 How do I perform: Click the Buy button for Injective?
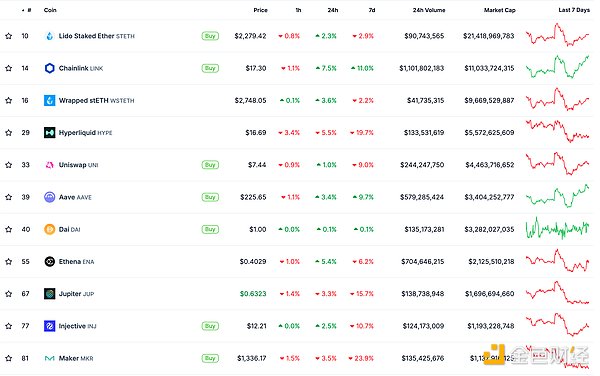tap(210, 326)
